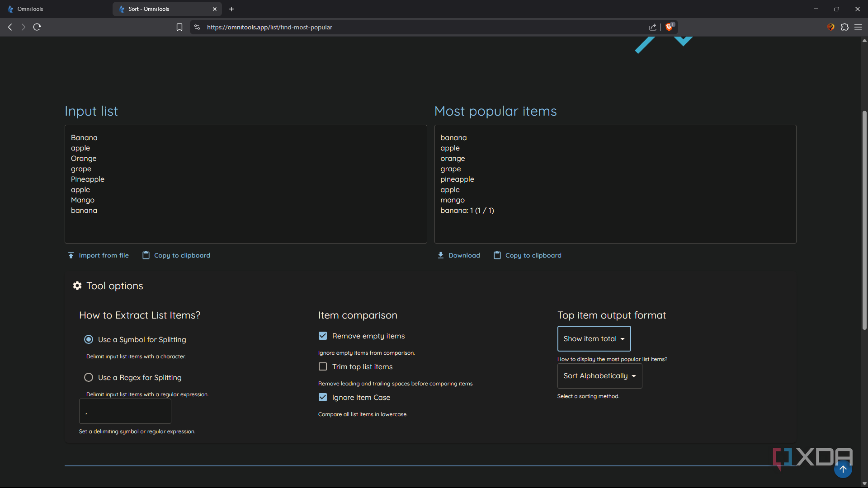Click the delimiter symbol input field

tap(125, 411)
